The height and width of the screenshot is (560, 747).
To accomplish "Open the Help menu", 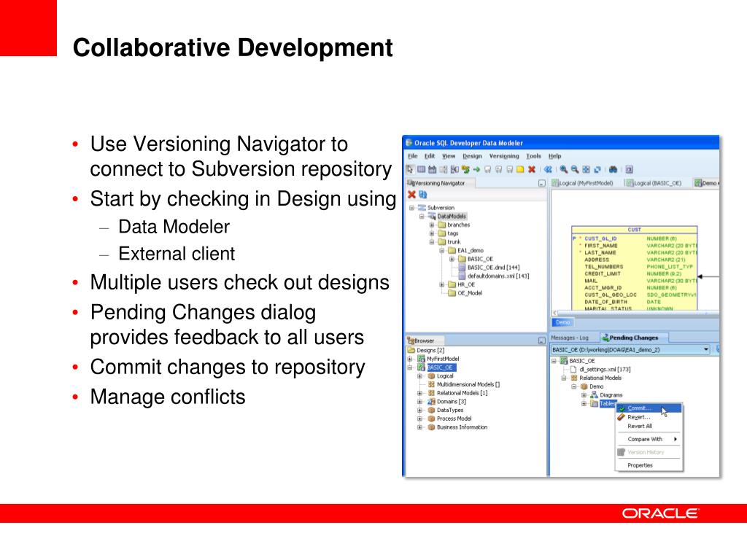I will (554, 156).
